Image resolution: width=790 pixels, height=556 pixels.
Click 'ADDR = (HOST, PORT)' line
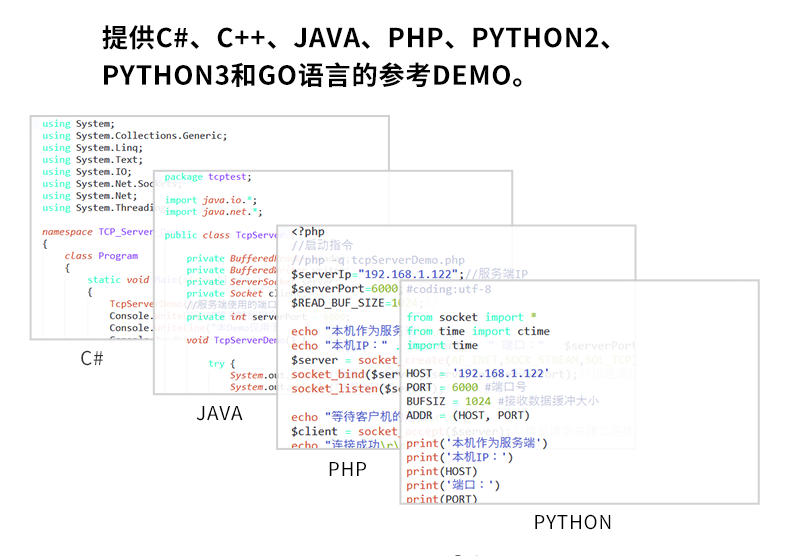tap(468, 415)
